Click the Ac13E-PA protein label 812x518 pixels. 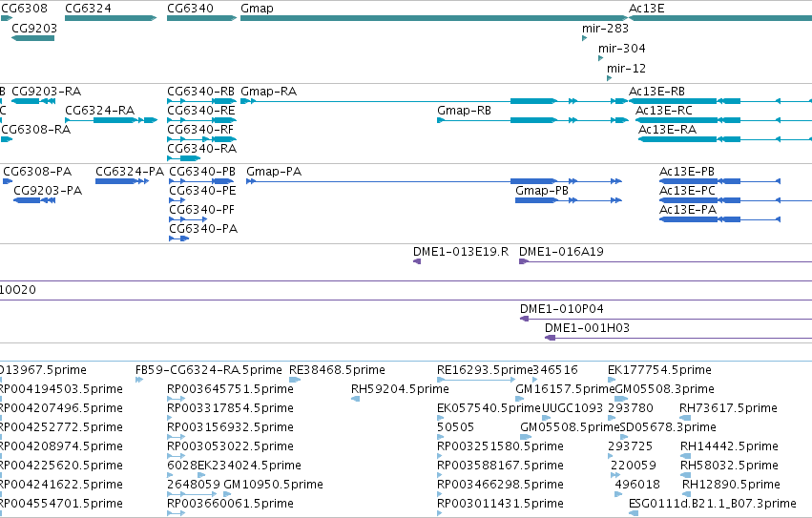(688, 210)
